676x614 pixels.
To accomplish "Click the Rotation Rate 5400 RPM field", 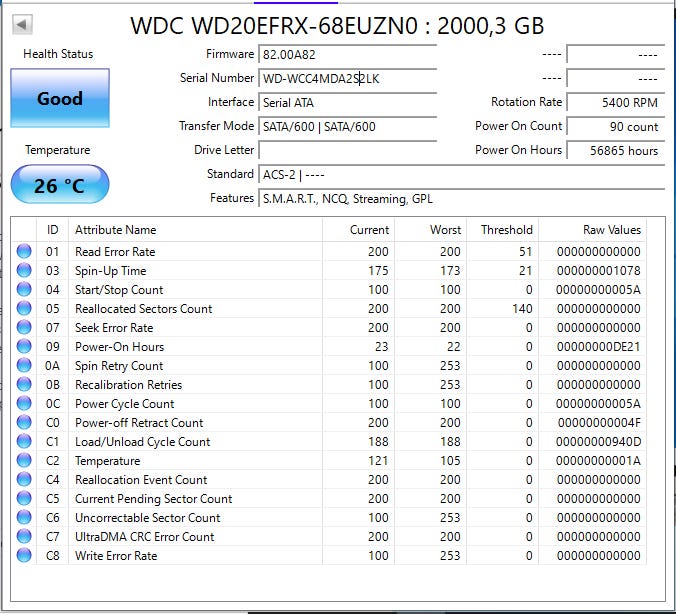I will tap(616, 103).
